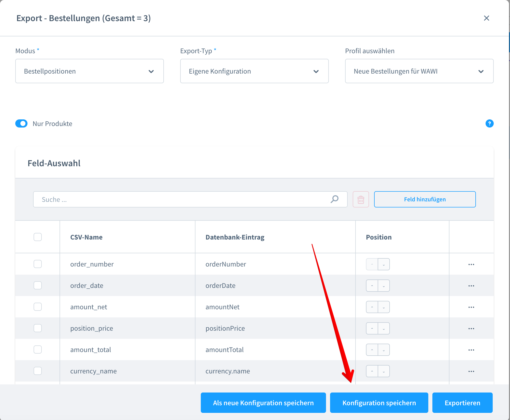
Task: Check the select-all header checkbox
Action: tap(38, 237)
